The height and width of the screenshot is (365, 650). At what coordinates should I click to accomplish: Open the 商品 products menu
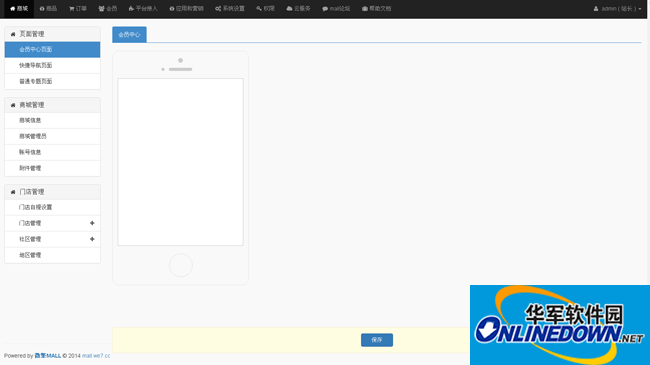(x=48, y=9)
